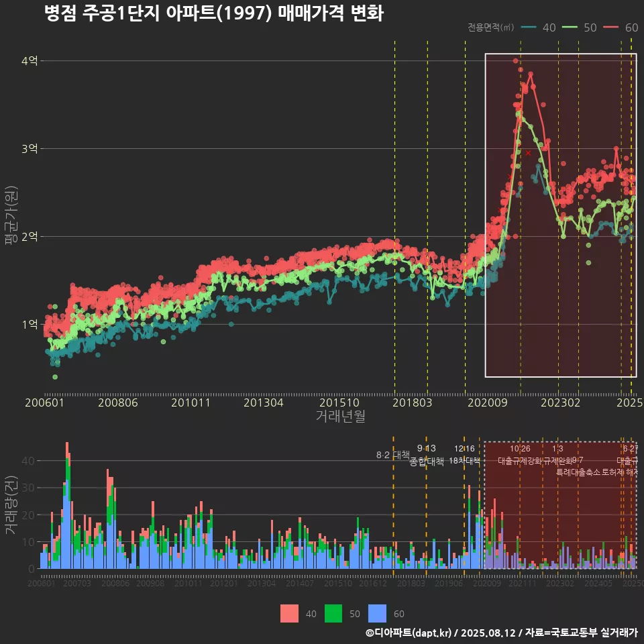The width and height of the screenshot is (644, 644).
Task: Click 201510 on the price chart axis
Action: point(339,402)
